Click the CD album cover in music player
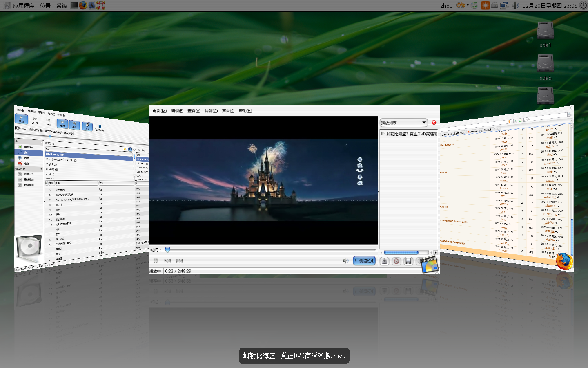The height and width of the screenshot is (368, 588). pos(29,249)
